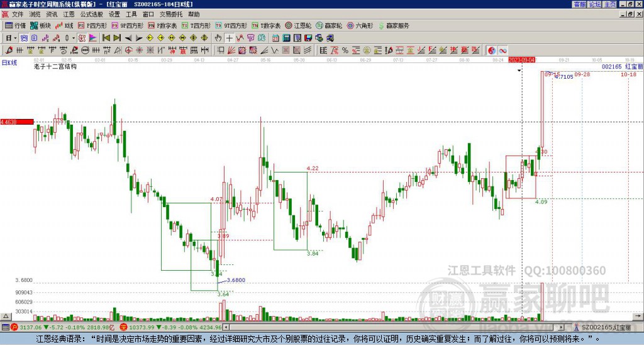Open 赢家服务 dollar-sign service
644x345 pixels.
click(394, 25)
